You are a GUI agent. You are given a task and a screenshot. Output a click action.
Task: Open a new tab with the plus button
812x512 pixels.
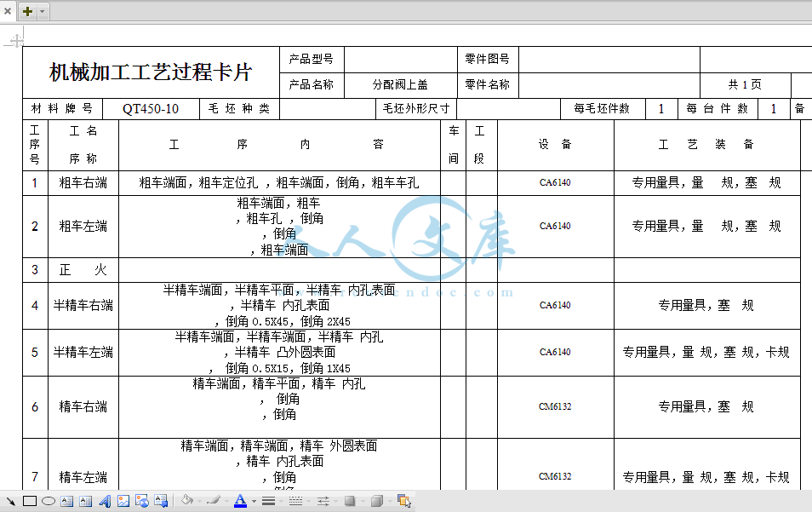click(27, 11)
